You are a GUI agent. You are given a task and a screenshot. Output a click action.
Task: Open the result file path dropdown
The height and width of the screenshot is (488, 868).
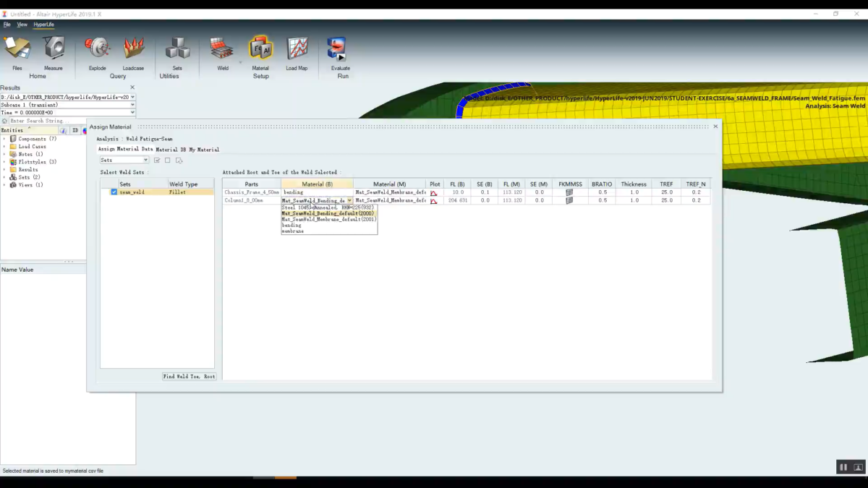pos(132,97)
